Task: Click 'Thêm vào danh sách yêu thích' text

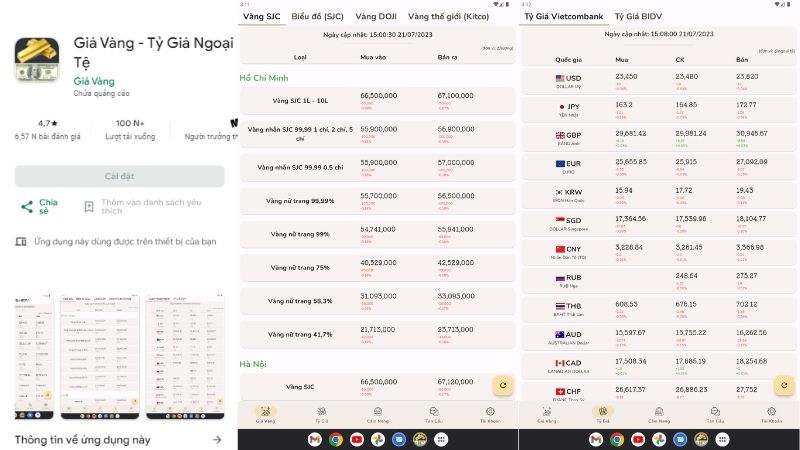Action: tap(151, 207)
